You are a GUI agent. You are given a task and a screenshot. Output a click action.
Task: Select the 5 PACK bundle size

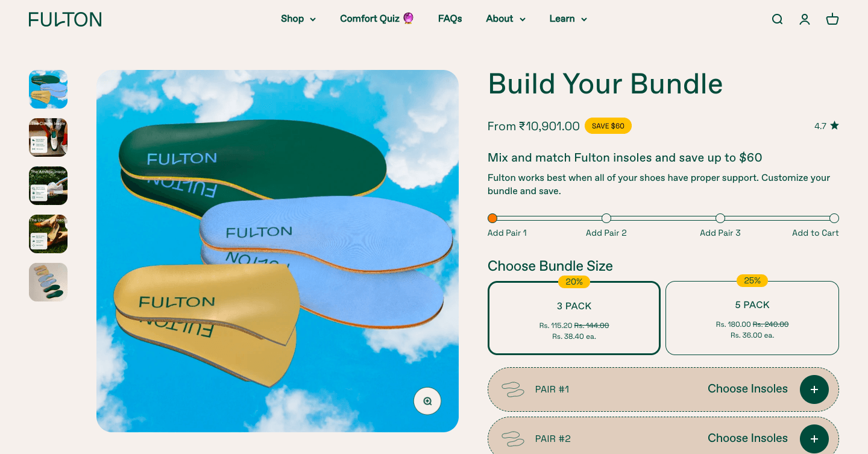tap(752, 318)
